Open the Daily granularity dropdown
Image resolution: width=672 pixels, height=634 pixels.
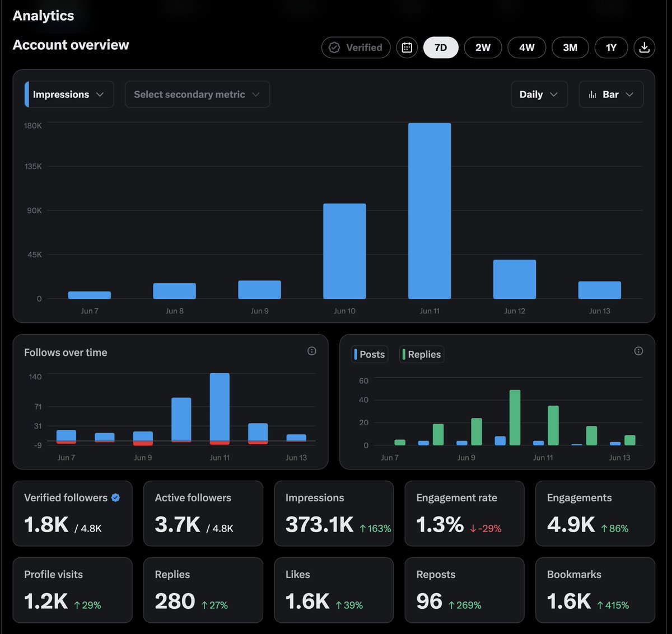click(539, 95)
